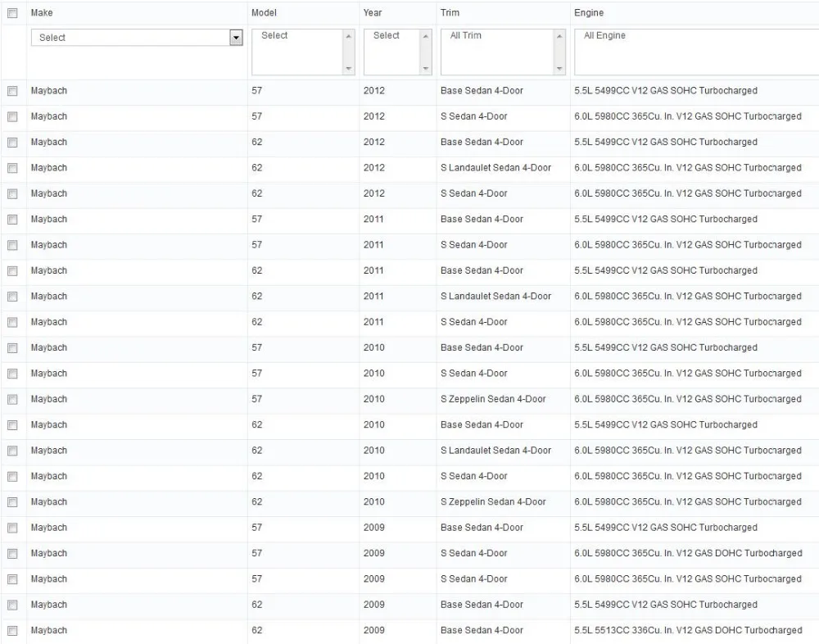
Task: Click the 5.5L engine cell of the 2012 62 Base row
Action: pos(665,142)
